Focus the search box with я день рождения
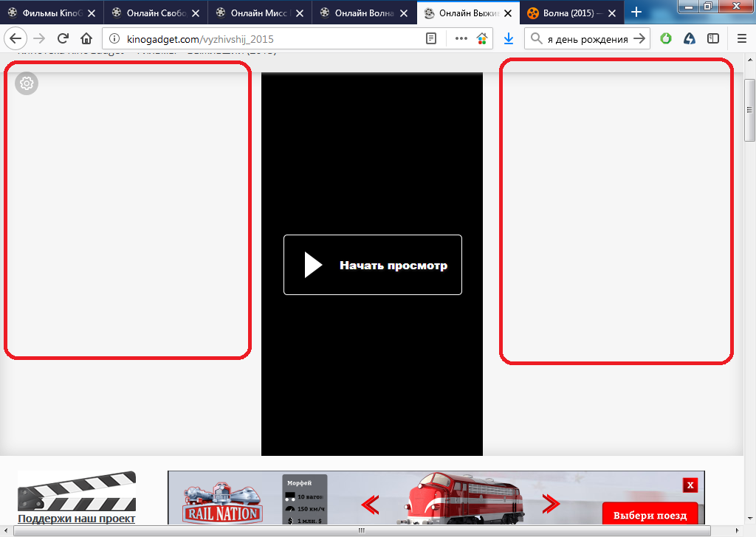Image resolution: width=756 pixels, height=537 pixels. tap(588, 40)
